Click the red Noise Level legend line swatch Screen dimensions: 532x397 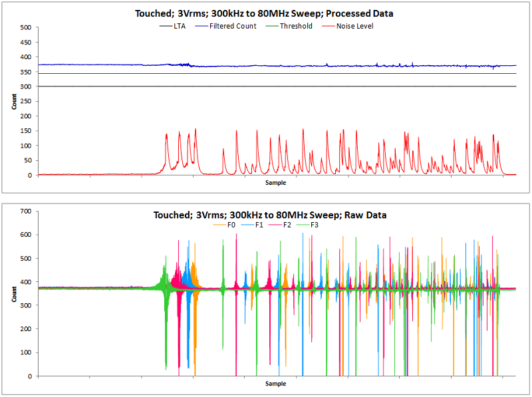[329, 27]
